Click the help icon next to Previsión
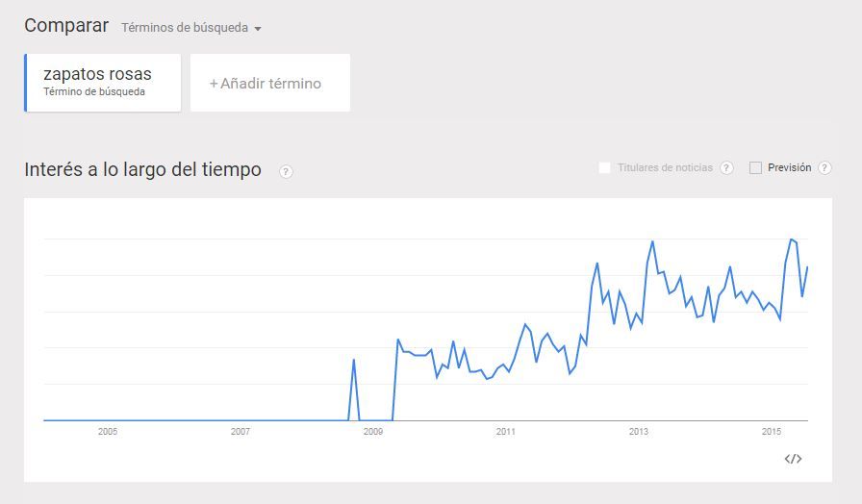The width and height of the screenshot is (862, 504). [x=824, y=167]
